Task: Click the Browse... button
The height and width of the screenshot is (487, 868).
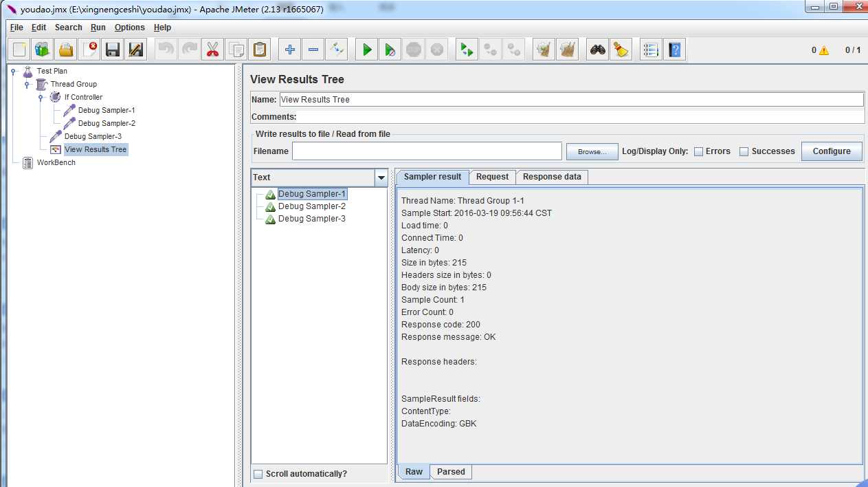Action: (592, 151)
